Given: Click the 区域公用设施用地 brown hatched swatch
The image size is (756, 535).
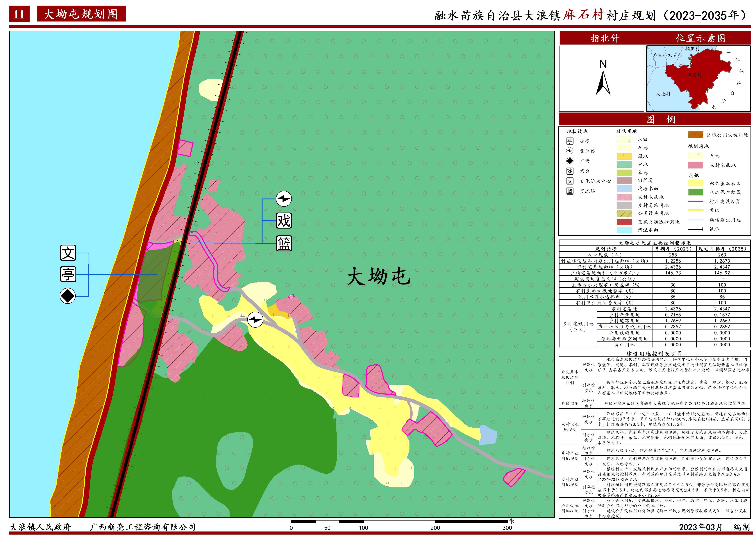Looking at the screenshot, I should click(x=696, y=135).
